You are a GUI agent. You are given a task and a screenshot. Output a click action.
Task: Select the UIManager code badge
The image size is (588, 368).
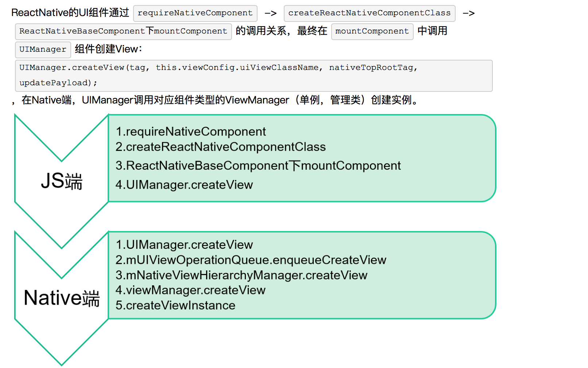(x=43, y=50)
